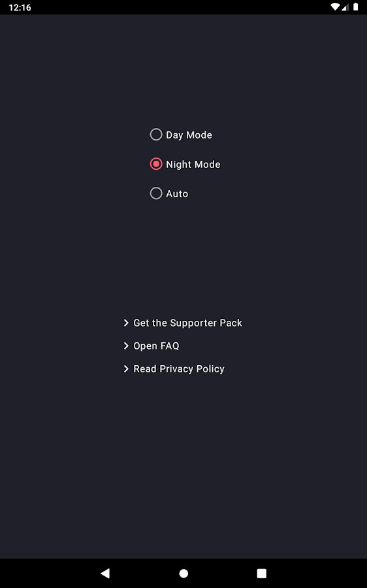Tap the recent apps square icon

(x=262, y=573)
